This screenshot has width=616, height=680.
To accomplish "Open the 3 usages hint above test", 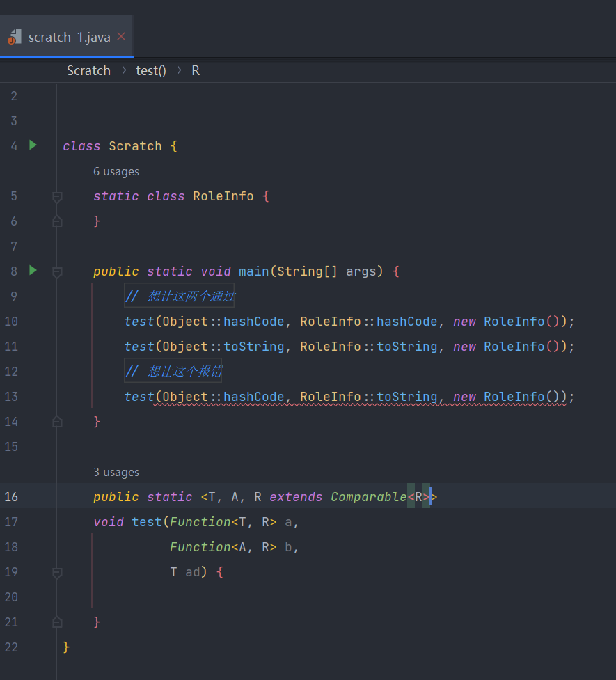I will click(116, 473).
